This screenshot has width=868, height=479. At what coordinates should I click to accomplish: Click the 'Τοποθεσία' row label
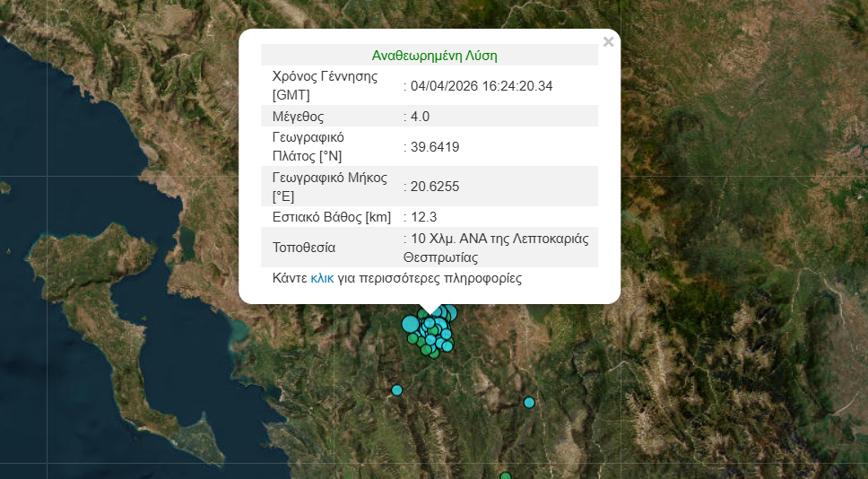tap(302, 247)
